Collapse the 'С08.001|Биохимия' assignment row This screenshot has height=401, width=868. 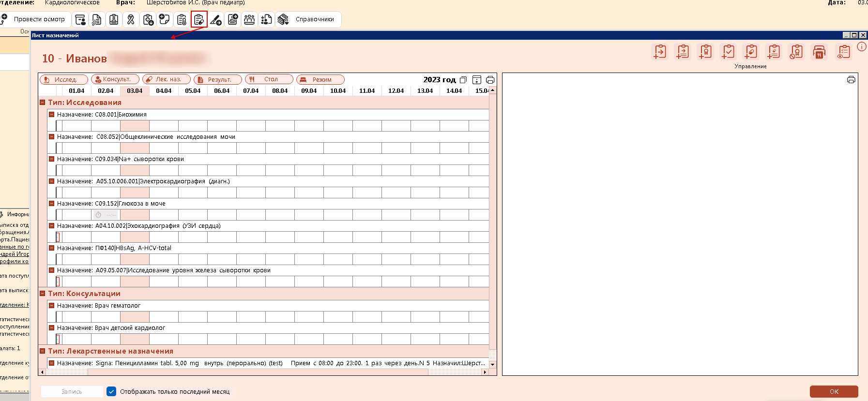click(x=51, y=115)
